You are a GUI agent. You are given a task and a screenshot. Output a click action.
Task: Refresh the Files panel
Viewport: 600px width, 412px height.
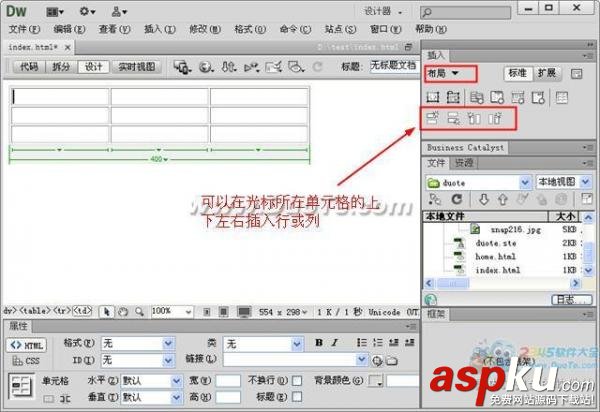coord(457,199)
